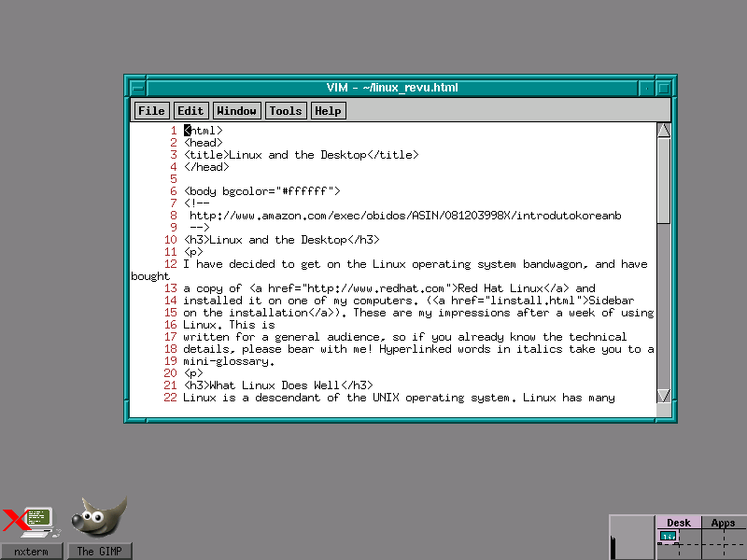This screenshot has height=560, width=747.
Task: Click the minimize dot button in VIM title bar
Action: point(646,88)
